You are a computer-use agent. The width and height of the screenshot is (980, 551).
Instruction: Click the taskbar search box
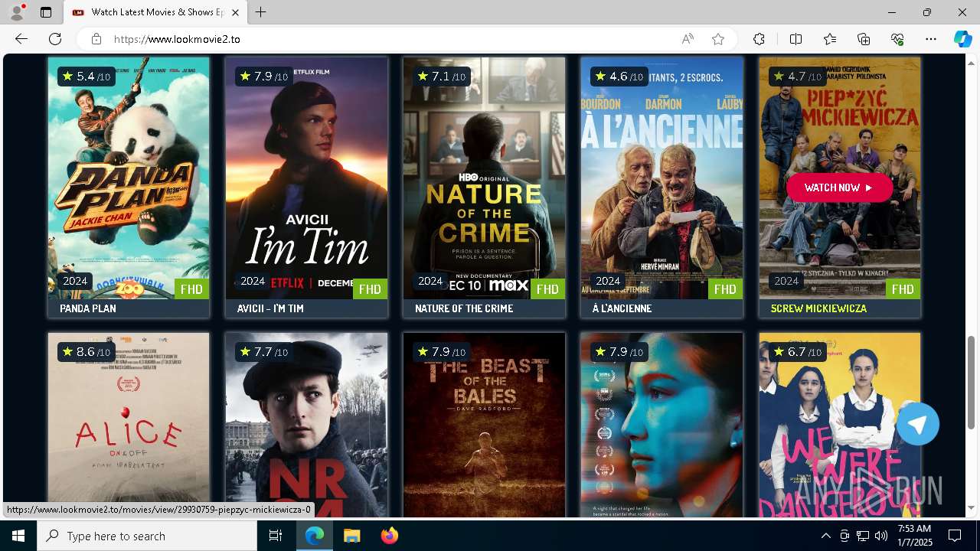(147, 536)
